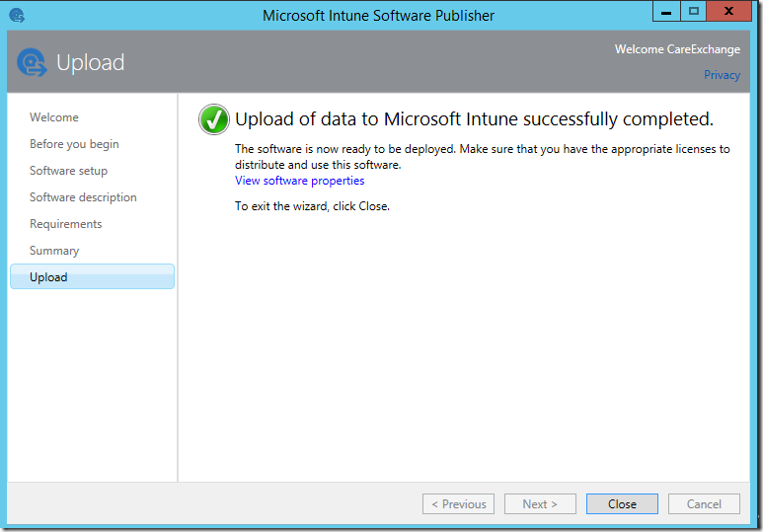Select the Software description step
The image size is (763, 532).
[x=83, y=197]
